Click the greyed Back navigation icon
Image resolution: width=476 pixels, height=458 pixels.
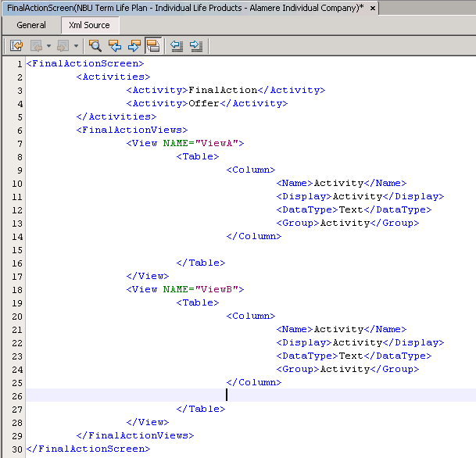pyautogui.click(x=37, y=46)
